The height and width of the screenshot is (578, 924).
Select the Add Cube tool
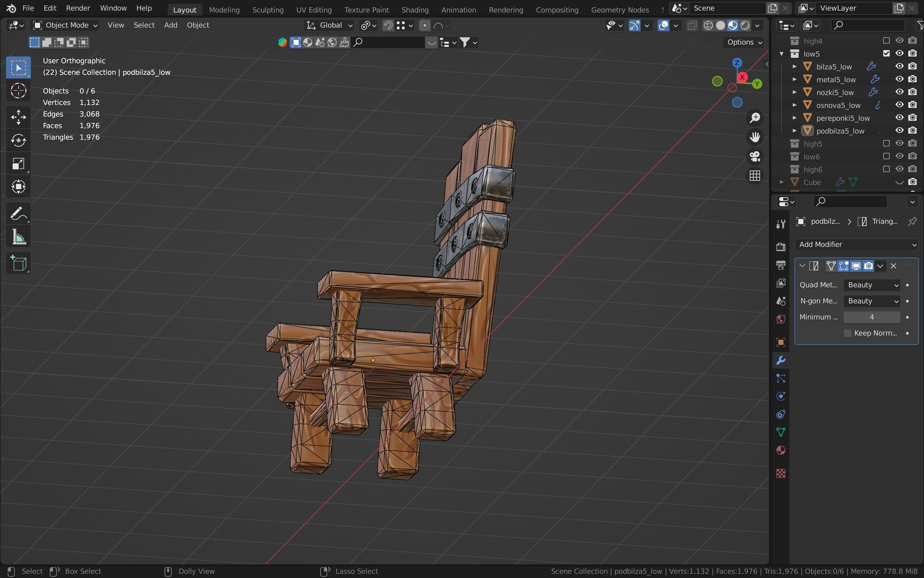coord(18,263)
